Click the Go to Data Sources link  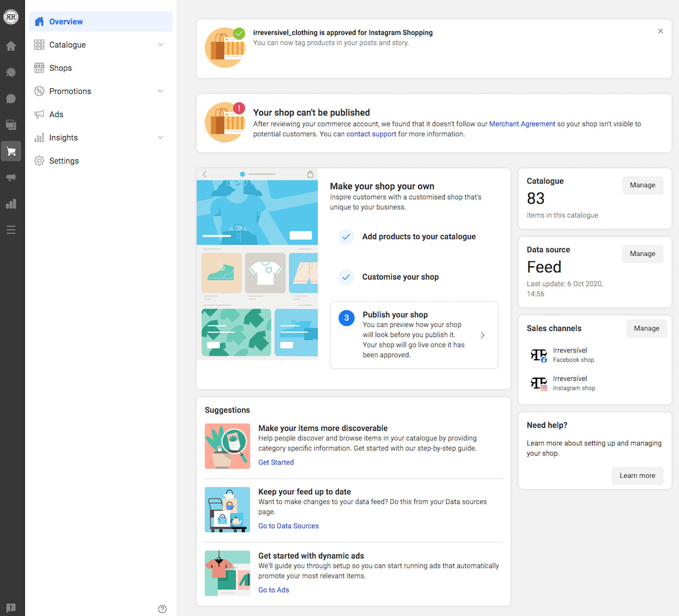(x=288, y=526)
